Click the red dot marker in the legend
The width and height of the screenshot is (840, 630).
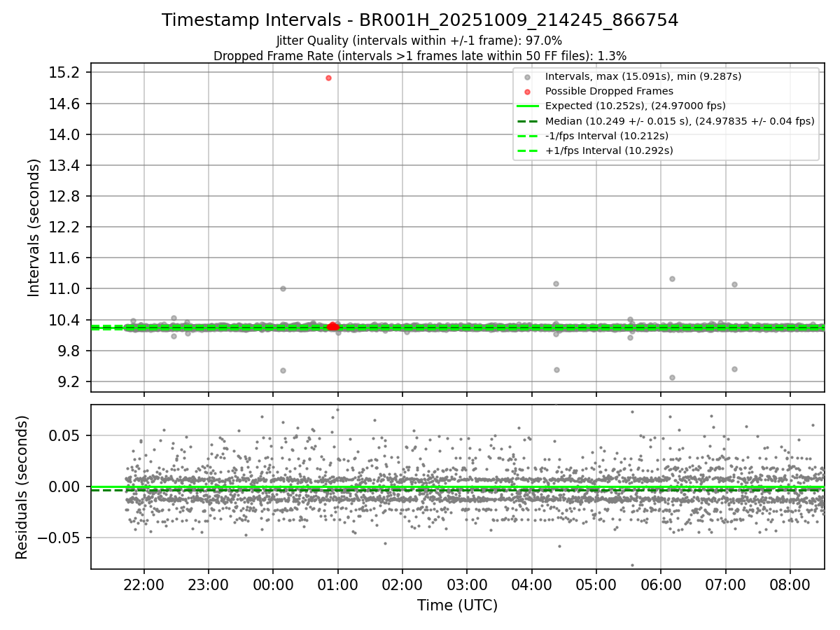click(527, 92)
